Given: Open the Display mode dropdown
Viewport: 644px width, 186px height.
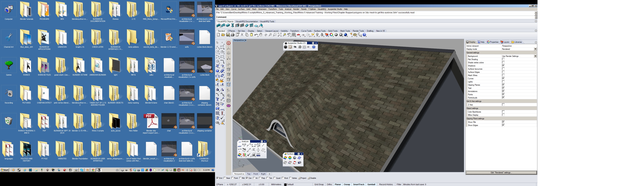Looking at the screenshot, I should [535, 49].
